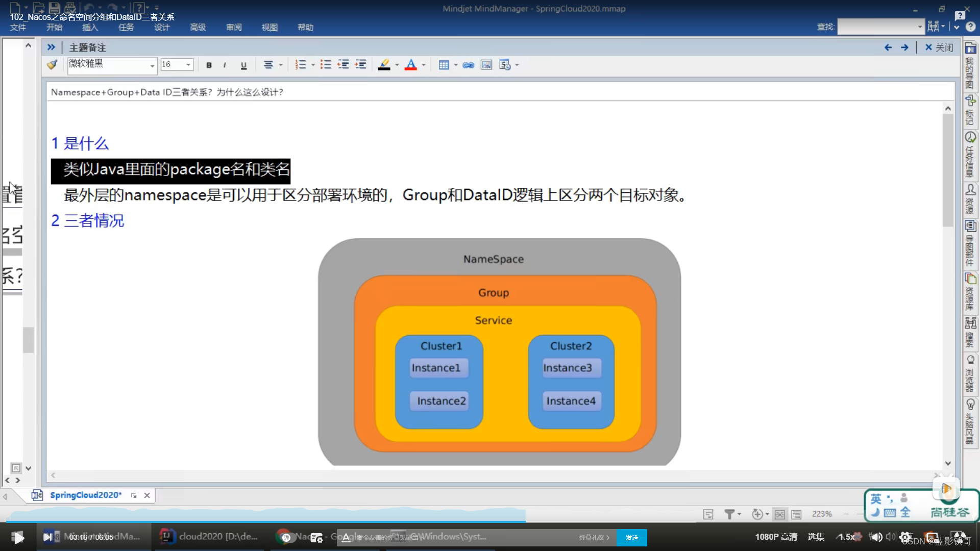Screen dimensions: 980x551
Task: Click the 2 三者情况 heading text
Action: [x=88, y=220]
